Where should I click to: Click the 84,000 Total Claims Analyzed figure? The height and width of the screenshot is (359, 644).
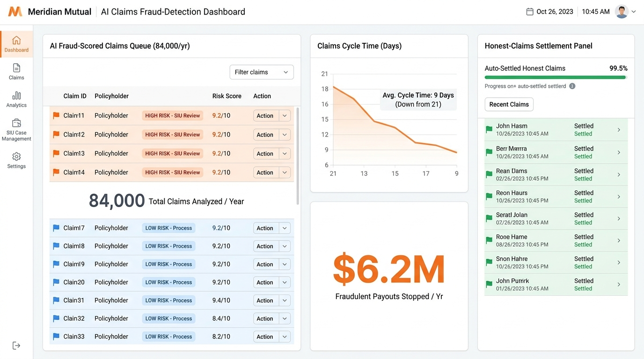click(x=117, y=201)
